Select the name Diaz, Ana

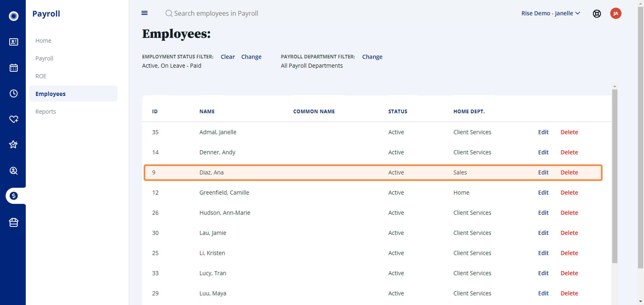(212, 172)
